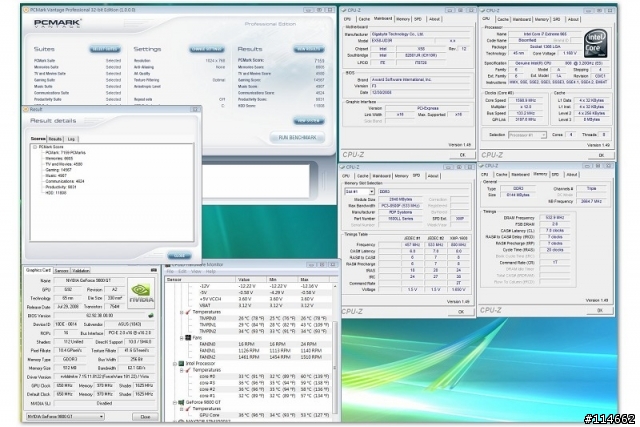This screenshot has height=427, width=640.
Task: Click the GPU-Z Name field NVIDIA GeForce 9800 GT
Action: 89,281
